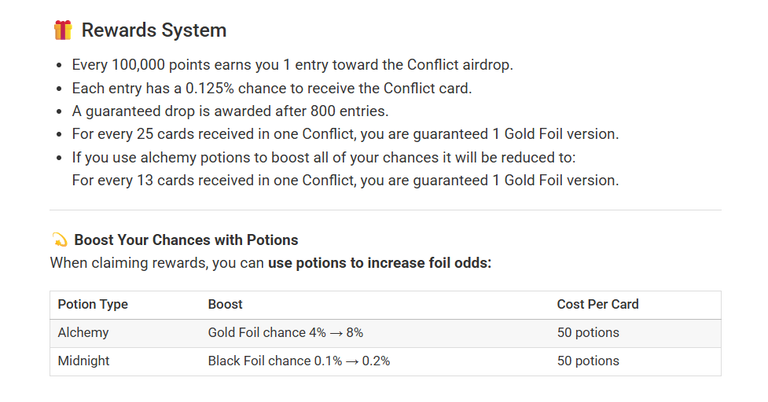Click the 100,000 points bullet line
The image size is (768, 402).
click(x=292, y=65)
